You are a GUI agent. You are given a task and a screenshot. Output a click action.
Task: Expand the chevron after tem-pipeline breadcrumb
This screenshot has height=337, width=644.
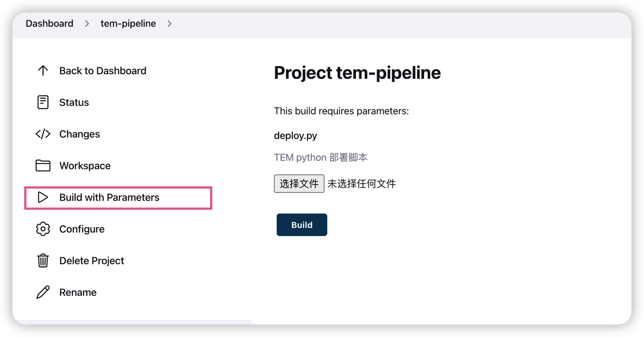(170, 24)
